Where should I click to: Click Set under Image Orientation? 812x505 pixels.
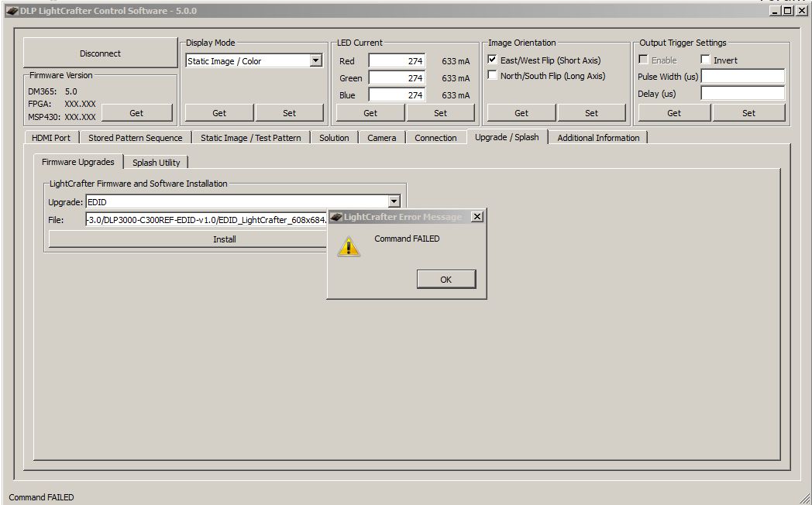[x=591, y=113]
